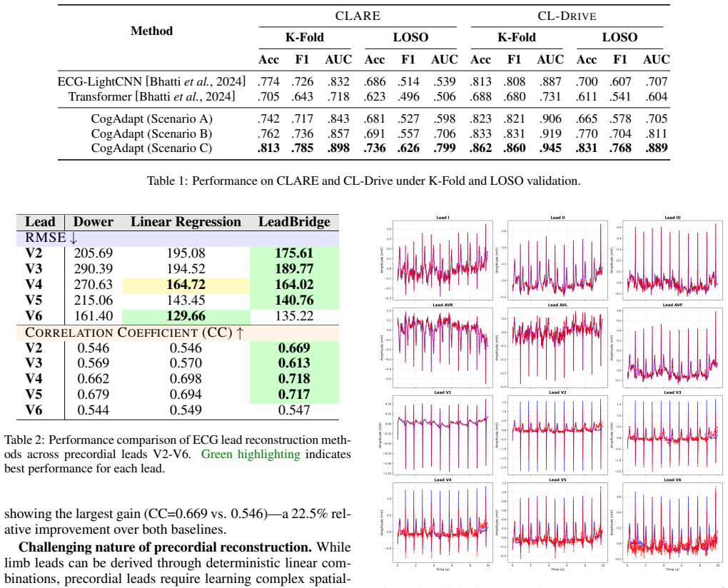Click the Lead V5 waveform plot
The image size is (728, 588).
click(557, 522)
